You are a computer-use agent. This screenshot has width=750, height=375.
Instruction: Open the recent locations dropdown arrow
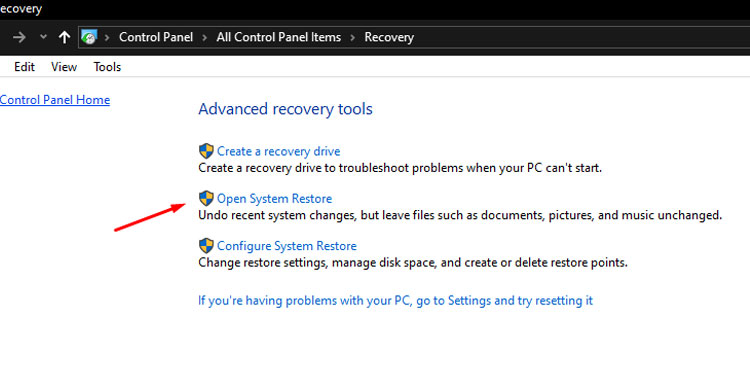[x=44, y=37]
